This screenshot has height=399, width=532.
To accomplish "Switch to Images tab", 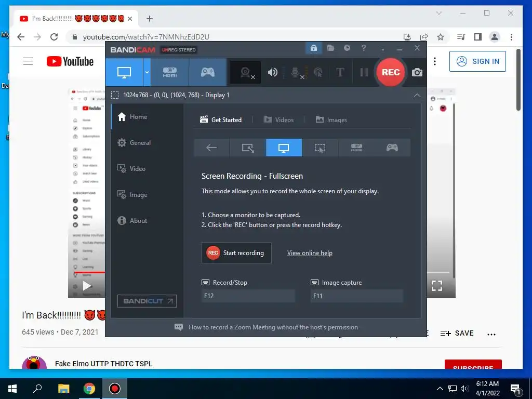I will [331, 120].
